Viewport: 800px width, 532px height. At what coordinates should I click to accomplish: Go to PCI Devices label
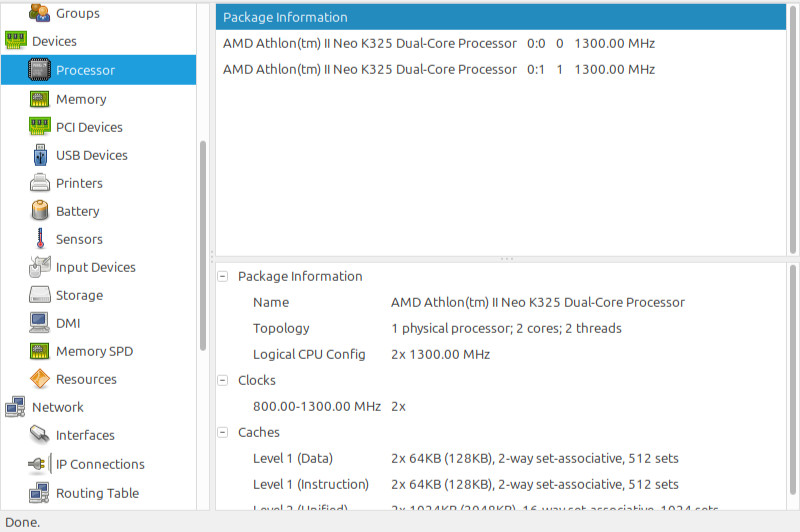click(89, 127)
